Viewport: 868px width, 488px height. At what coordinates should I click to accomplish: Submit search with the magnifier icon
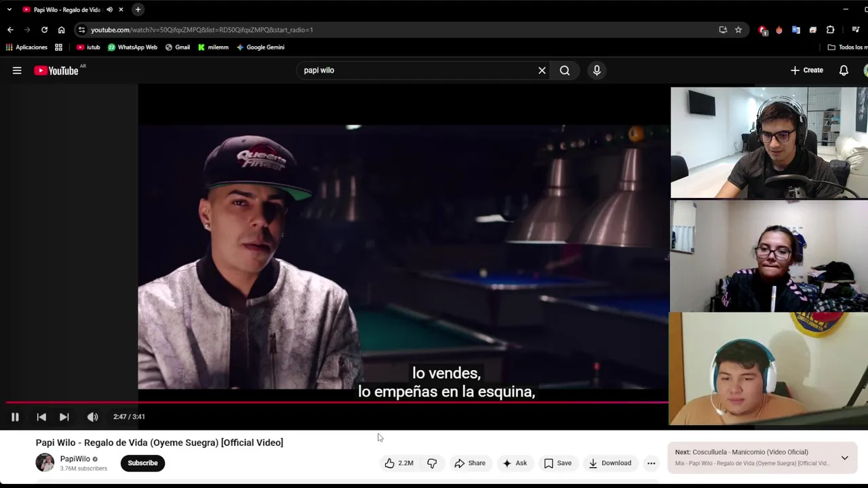[x=565, y=70]
